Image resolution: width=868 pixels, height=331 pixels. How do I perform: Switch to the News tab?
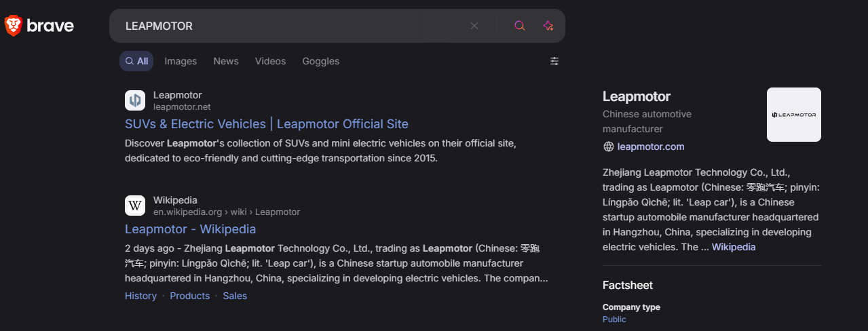coord(226,61)
